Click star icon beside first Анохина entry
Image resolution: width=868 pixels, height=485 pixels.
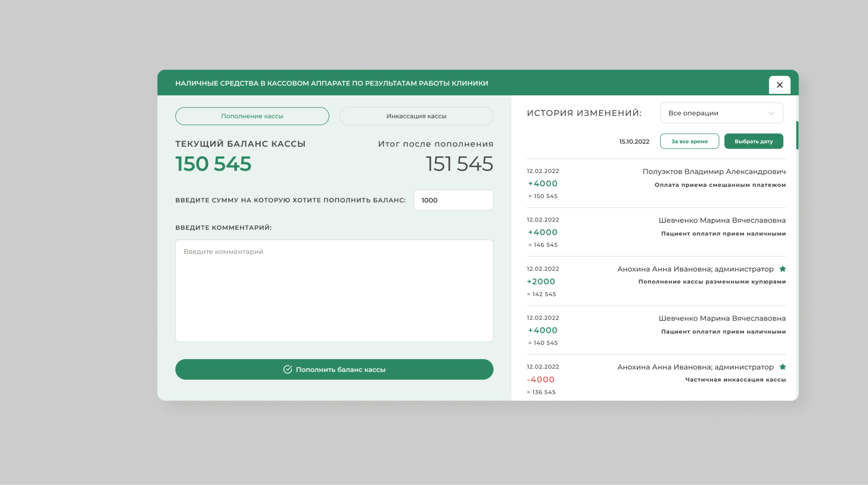click(x=782, y=269)
